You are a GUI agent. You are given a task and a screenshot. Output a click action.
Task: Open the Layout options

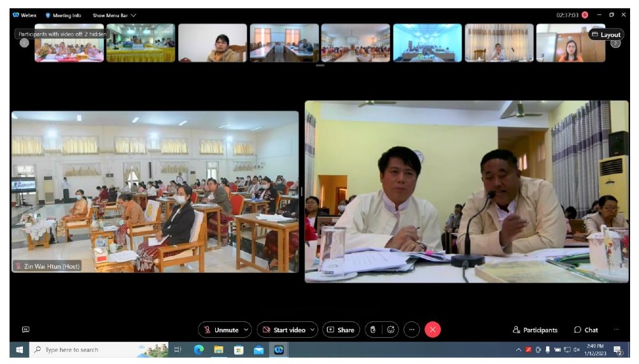tap(606, 35)
